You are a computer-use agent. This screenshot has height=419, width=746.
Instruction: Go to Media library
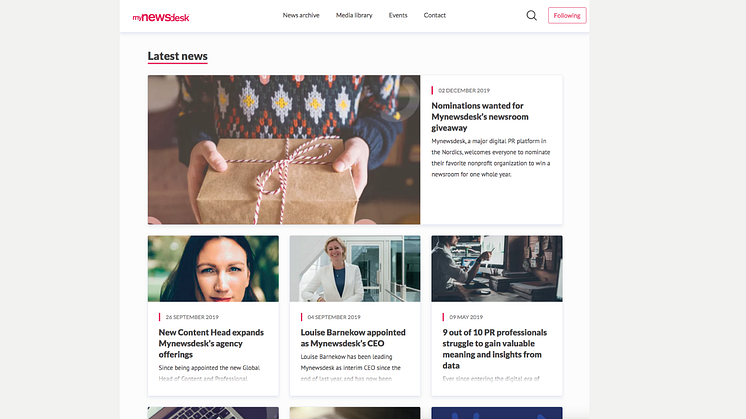click(354, 15)
